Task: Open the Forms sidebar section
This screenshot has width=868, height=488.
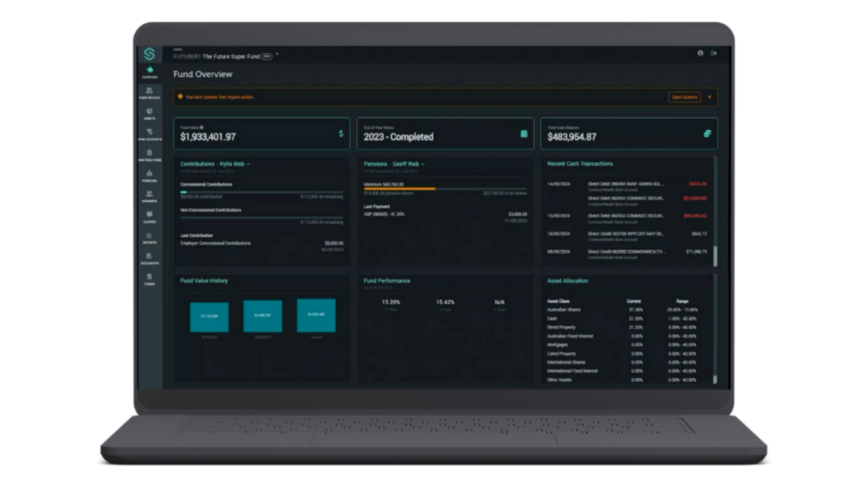Action: (x=149, y=279)
